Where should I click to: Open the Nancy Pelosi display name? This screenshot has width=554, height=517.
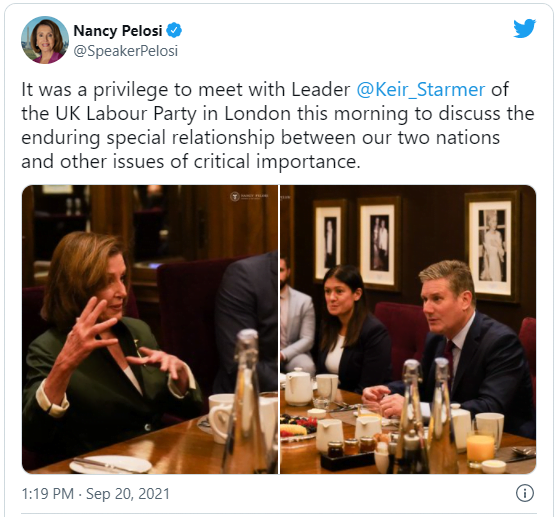pos(118,31)
